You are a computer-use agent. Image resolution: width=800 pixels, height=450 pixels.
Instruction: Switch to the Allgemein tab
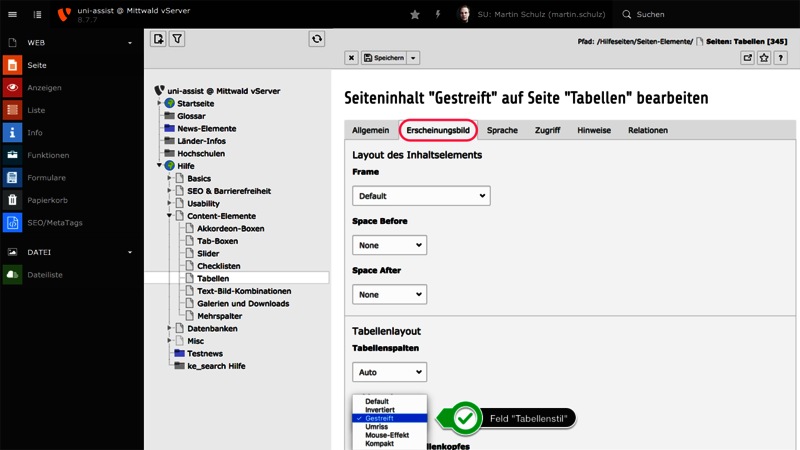[370, 130]
